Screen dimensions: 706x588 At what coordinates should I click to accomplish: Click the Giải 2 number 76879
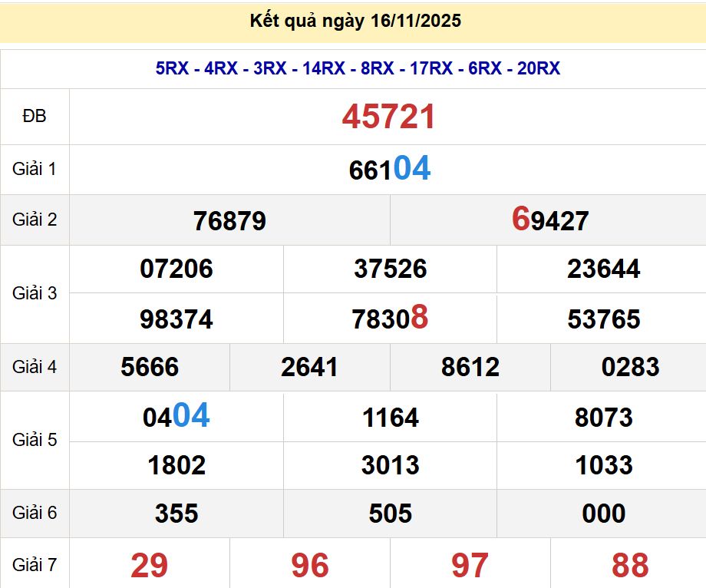[x=229, y=221]
